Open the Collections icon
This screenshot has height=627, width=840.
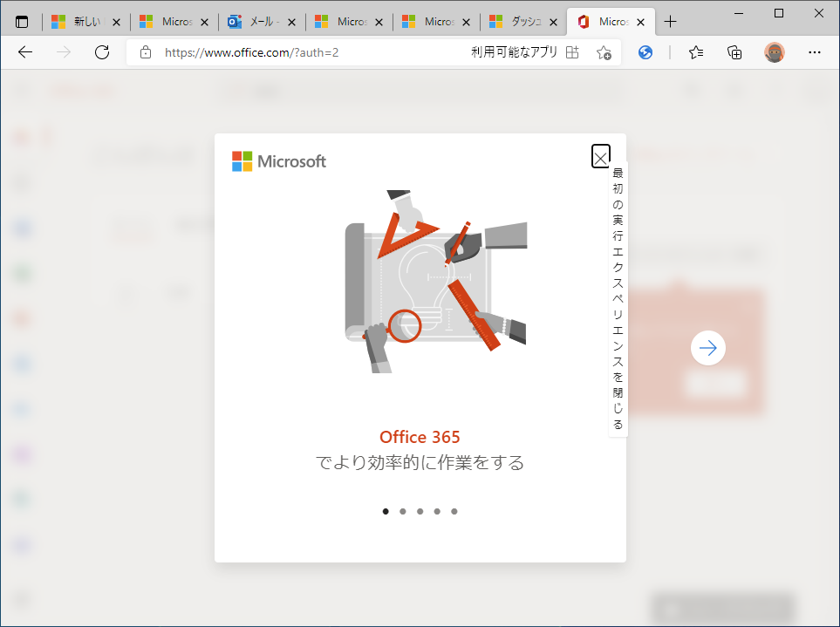click(734, 52)
